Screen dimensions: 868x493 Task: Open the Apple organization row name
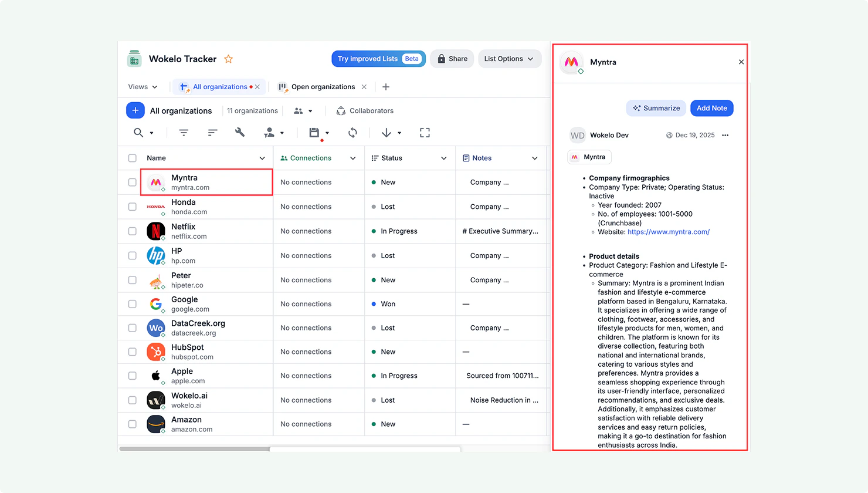[182, 371]
